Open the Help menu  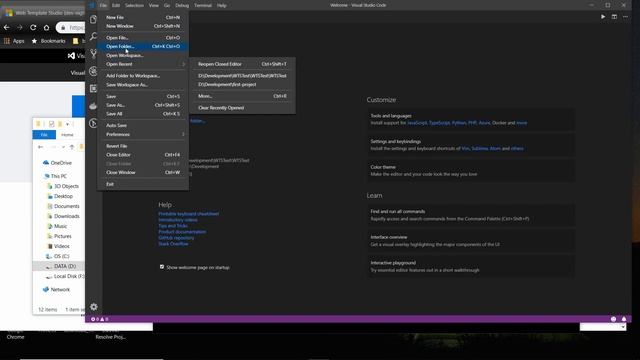click(x=222, y=5)
